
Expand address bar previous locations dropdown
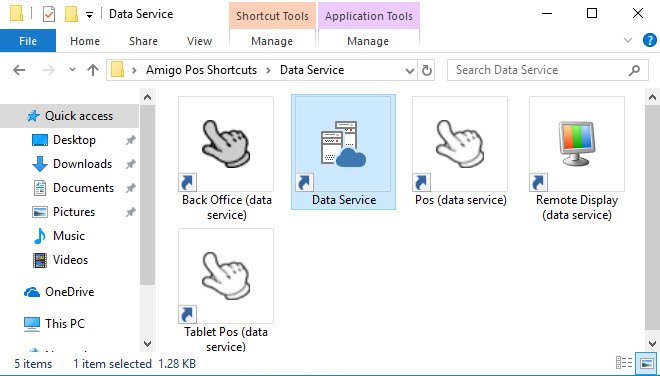click(x=410, y=70)
